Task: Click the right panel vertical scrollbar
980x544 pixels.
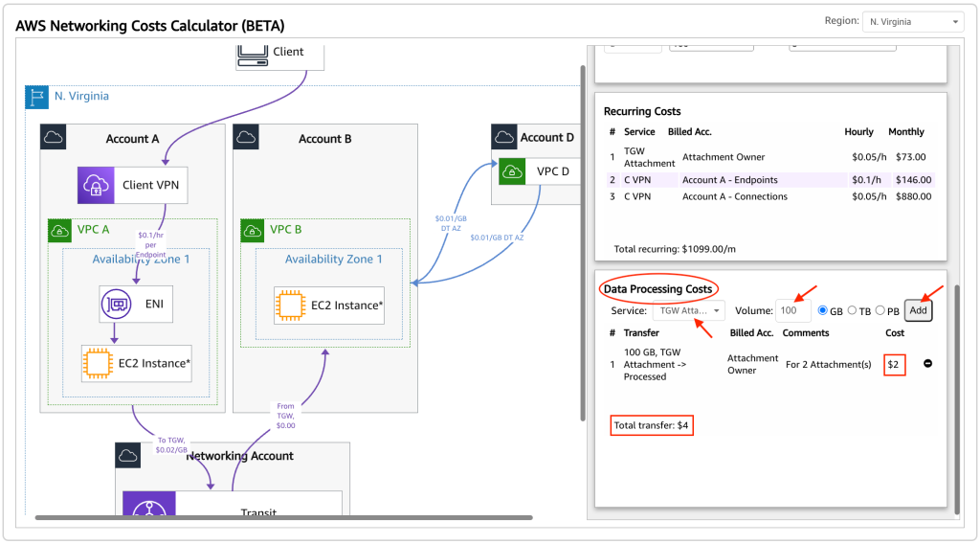Action: pos(957,399)
